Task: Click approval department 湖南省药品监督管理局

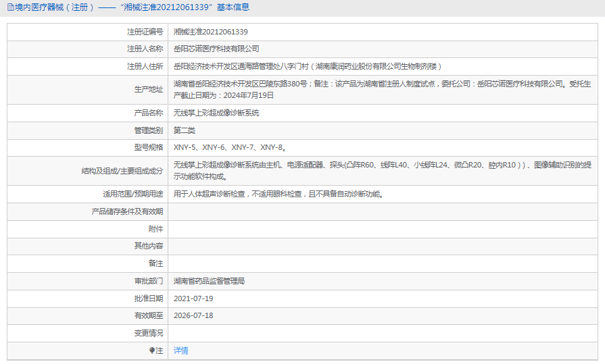Action: pyautogui.click(x=209, y=280)
